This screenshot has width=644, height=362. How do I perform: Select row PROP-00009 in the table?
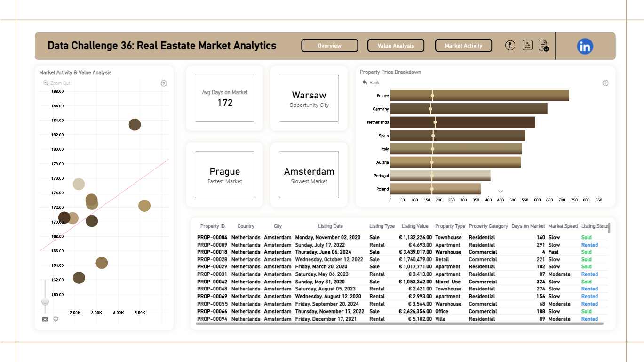402,245
